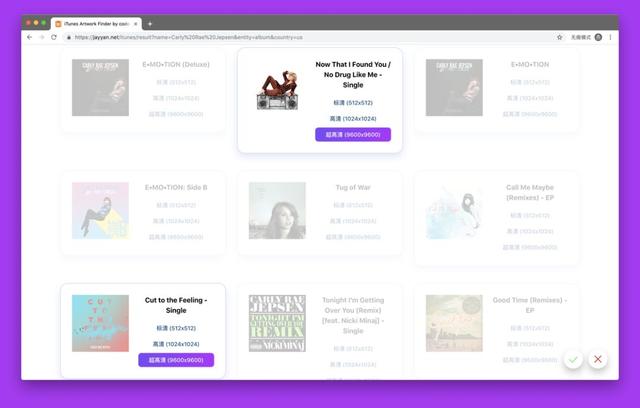Open the 1024x1024 link for Cut to the Feeling
640x408 pixels.
pos(176,344)
